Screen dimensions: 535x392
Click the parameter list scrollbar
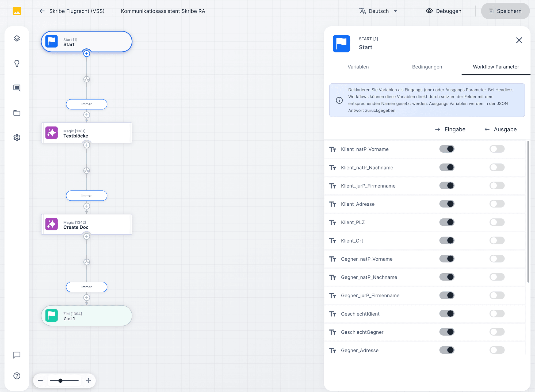click(x=528, y=211)
